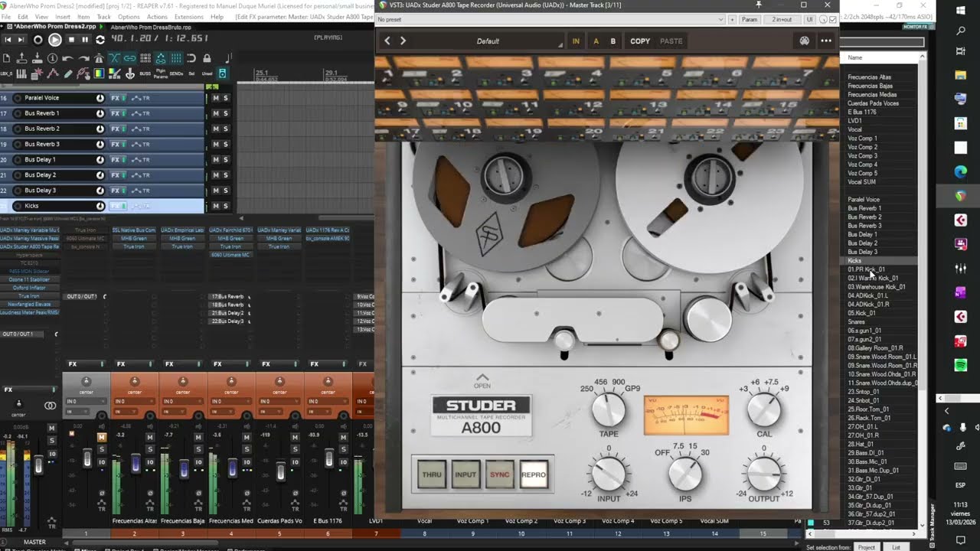Toggle the FX enabled checkbox
980x551 pixels.
834,20
